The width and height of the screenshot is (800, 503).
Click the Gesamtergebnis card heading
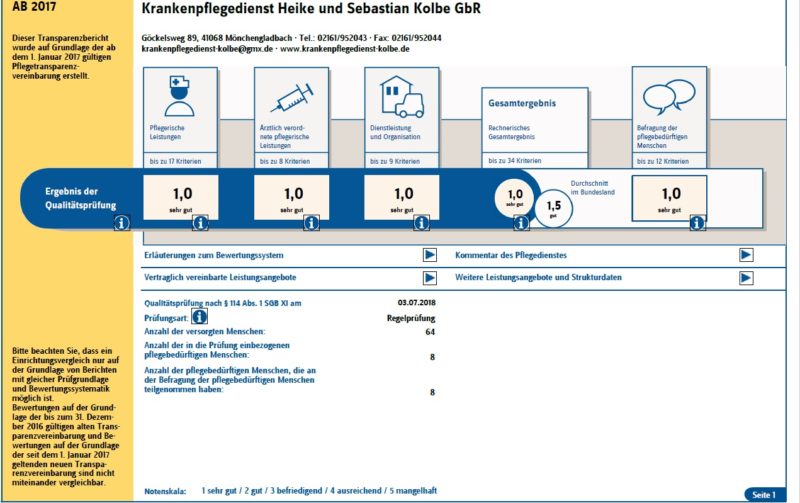pos(522,103)
